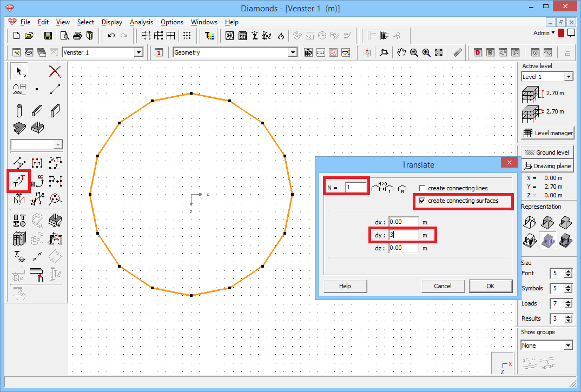Click the dy input field
Screen dimensions: 581x392
pos(403,235)
